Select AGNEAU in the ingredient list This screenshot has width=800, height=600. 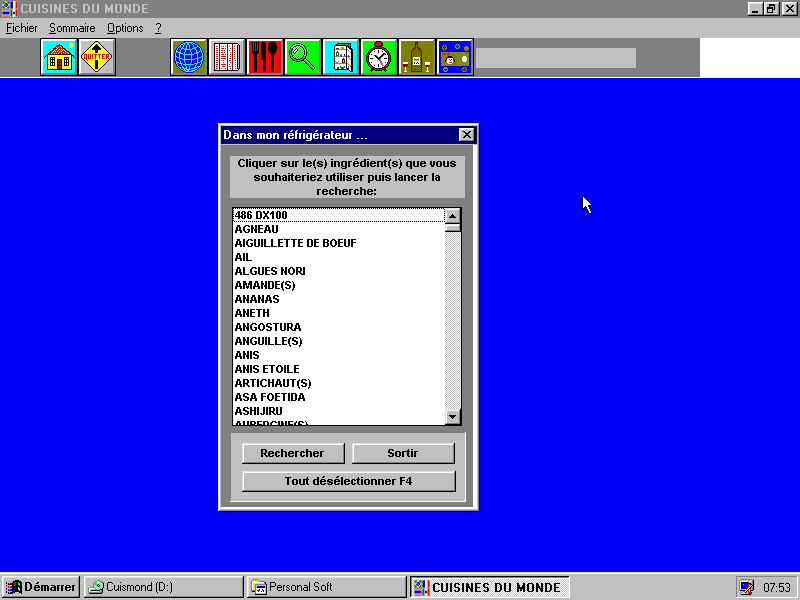point(256,229)
